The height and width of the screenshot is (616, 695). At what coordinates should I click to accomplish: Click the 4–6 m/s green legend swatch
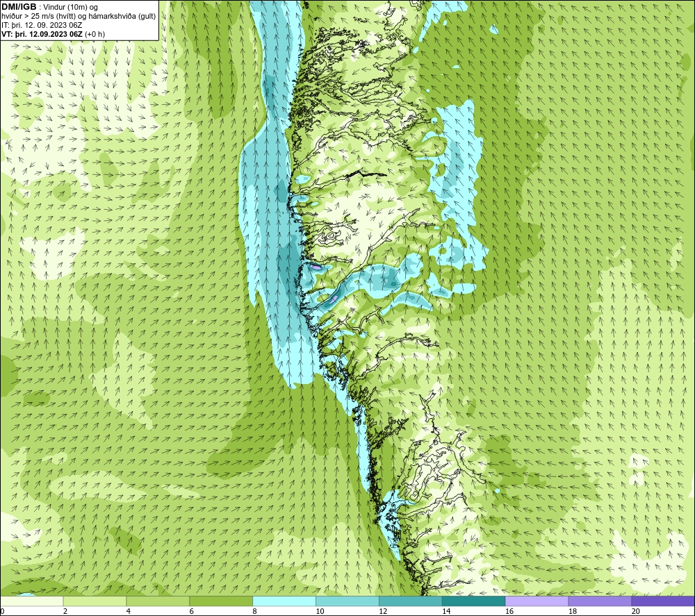tap(158, 601)
